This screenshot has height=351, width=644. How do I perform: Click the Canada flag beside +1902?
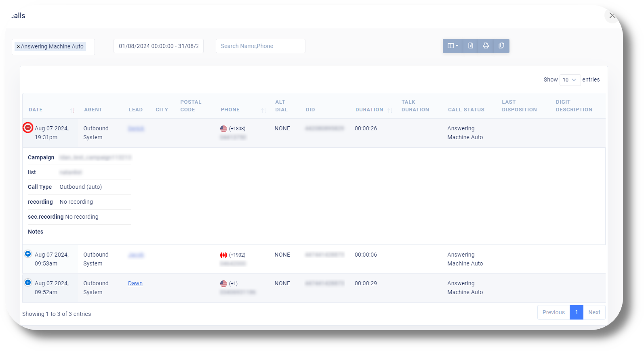[223, 255]
